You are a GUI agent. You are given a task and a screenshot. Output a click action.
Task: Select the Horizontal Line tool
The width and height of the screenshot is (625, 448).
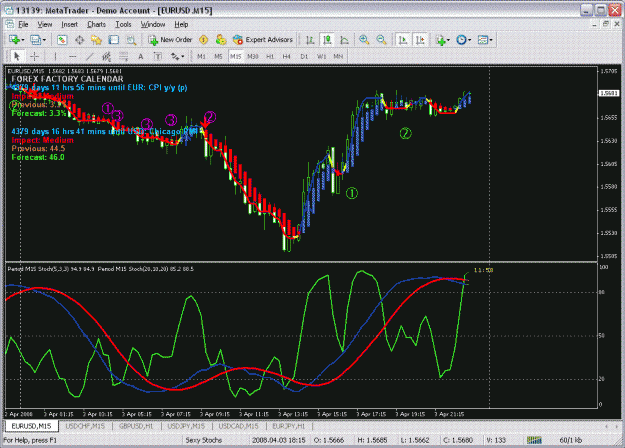[73, 57]
